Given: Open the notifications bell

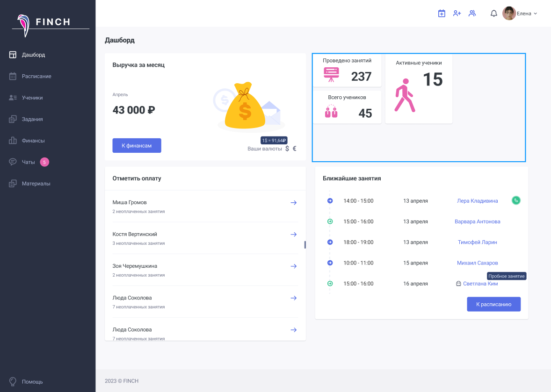Looking at the screenshot, I should pyautogui.click(x=493, y=14).
